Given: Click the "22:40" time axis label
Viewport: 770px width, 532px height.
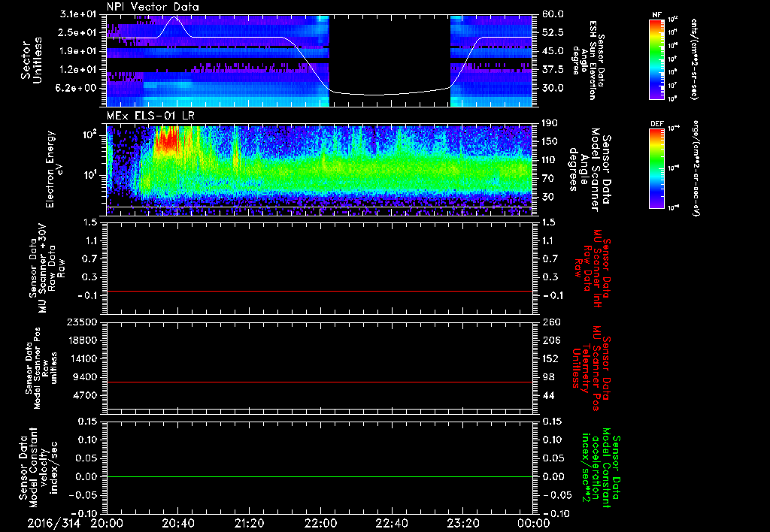Looking at the screenshot, I should tap(391, 523).
